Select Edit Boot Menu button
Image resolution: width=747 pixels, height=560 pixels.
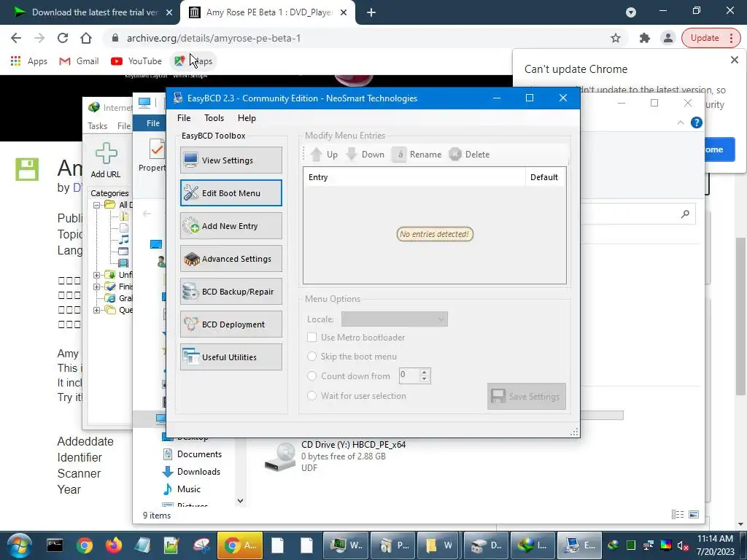(x=231, y=192)
